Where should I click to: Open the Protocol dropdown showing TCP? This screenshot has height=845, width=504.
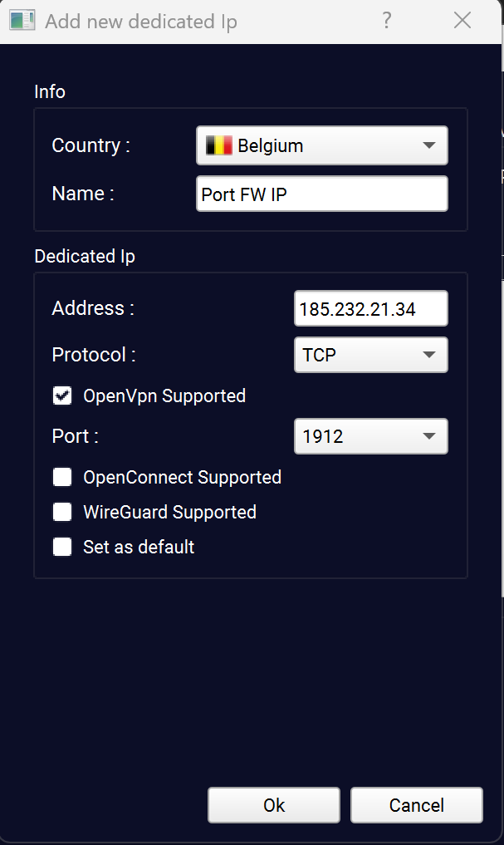[370, 355]
